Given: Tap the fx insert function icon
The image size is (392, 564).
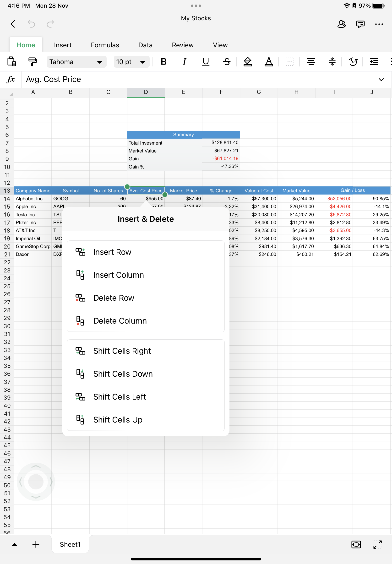Looking at the screenshot, I should click(11, 79).
